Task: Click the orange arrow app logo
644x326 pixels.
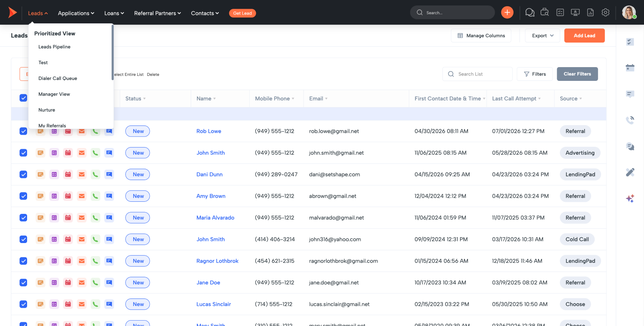Action: [x=13, y=13]
